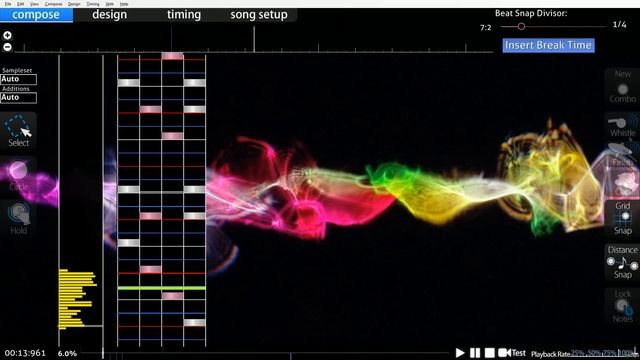Click the Additions label
This screenshot has width=640, height=360.
coord(16,89)
